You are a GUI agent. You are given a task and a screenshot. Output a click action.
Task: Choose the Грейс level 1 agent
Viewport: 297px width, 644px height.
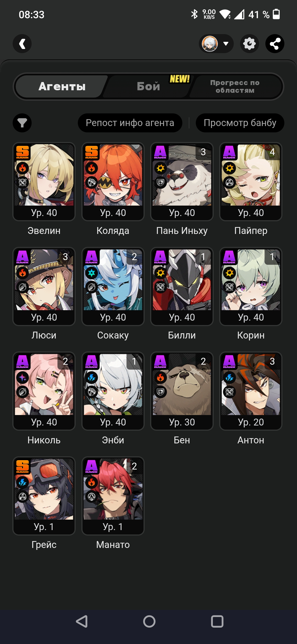pyautogui.click(x=44, y=496)
